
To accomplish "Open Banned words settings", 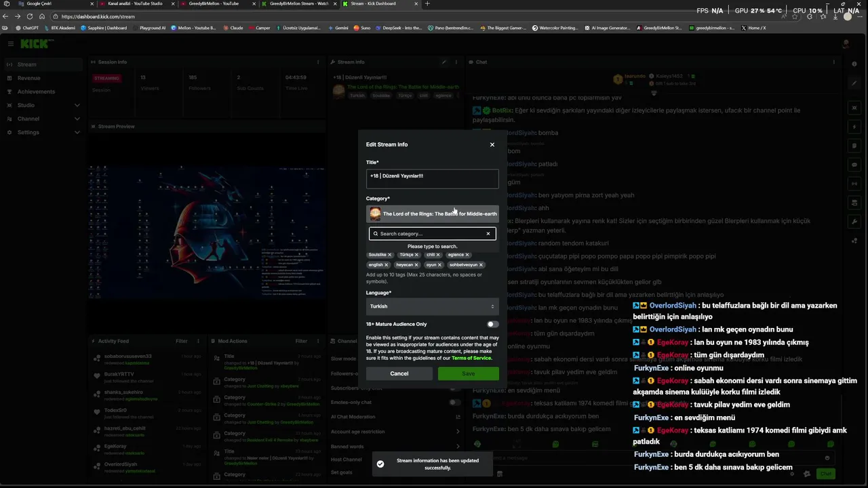I will (396, 447).
